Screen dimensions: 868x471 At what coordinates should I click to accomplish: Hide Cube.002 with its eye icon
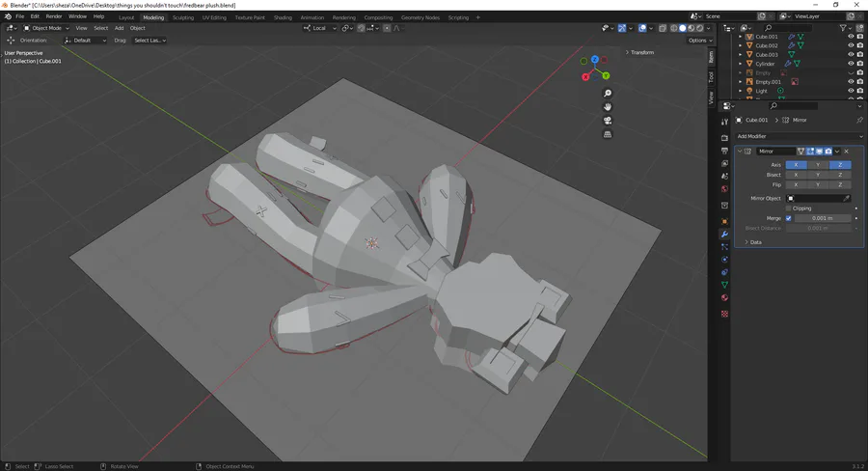point(851,45)
